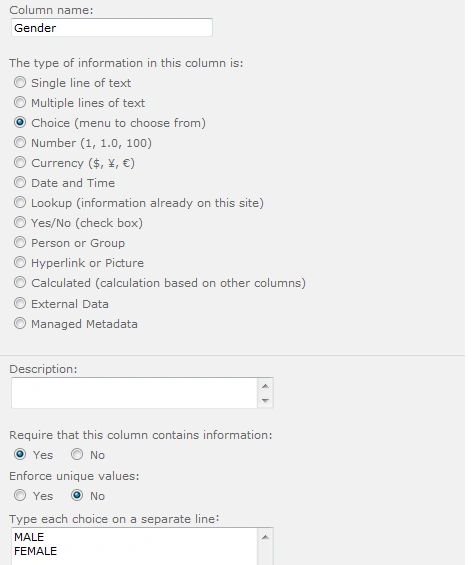Click choices list scrollbar up arrow
The image size is (473, 565).
click(265, 537)
